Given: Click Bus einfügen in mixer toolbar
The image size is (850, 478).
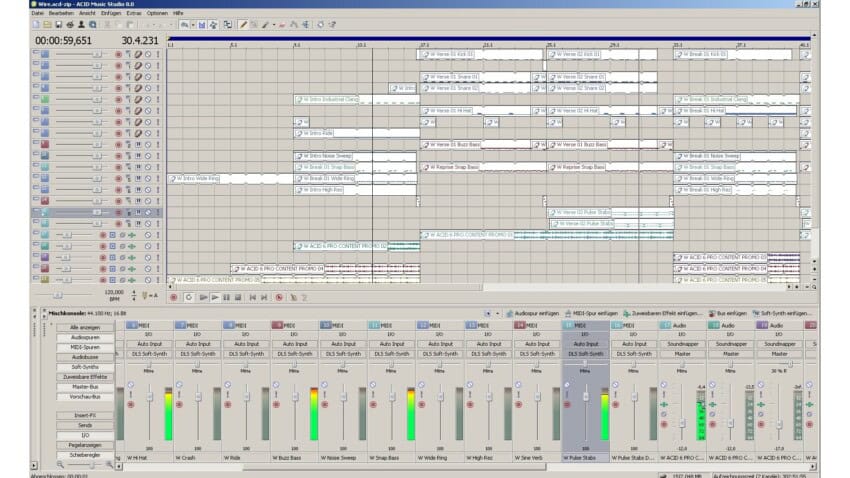Looking at the screenshot, I should tap(727, 313).
